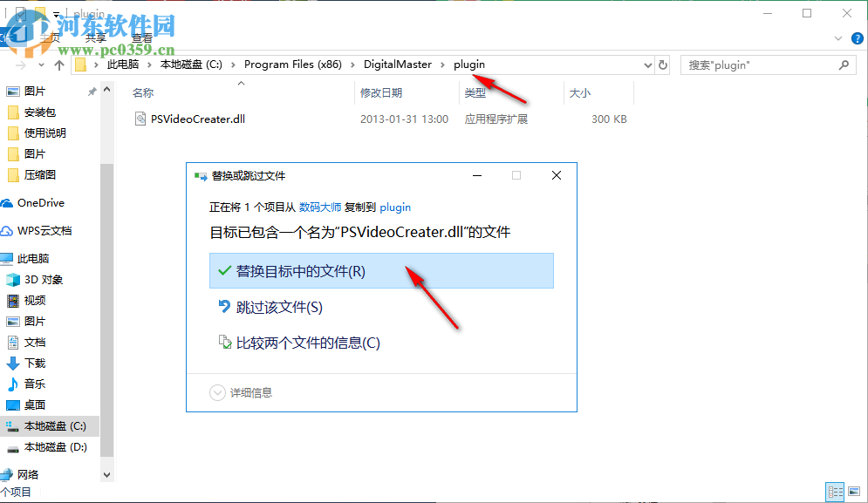868x503 pixels.
Task: Open the plugin destination link in dialog
Action: point(395,207)
